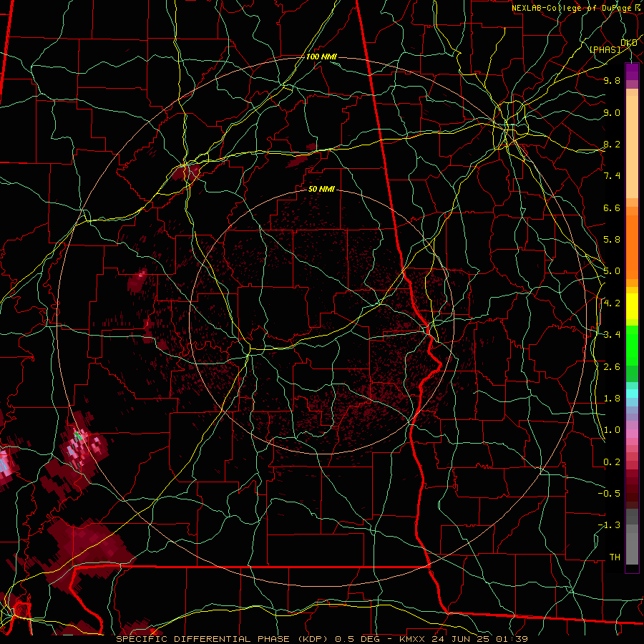Click the 8.2 value on the color scale

[612, 144]
